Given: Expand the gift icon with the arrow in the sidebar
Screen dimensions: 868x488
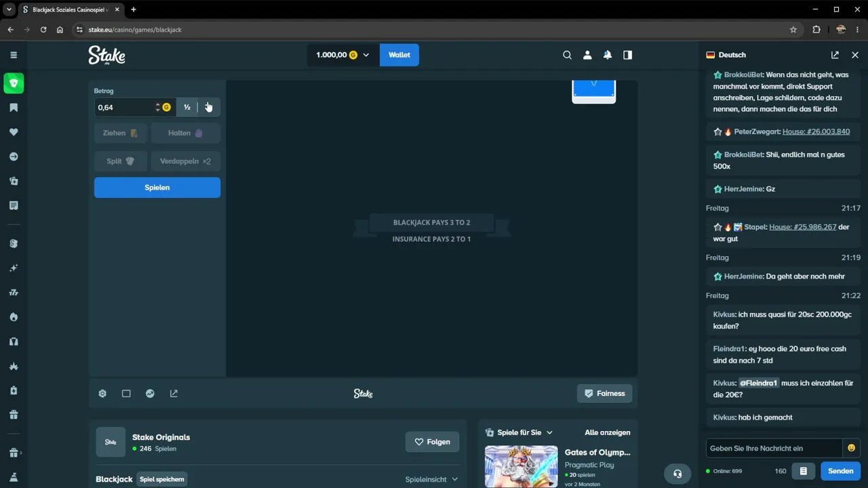Looking at the screenshot, I should [x=15, y=453].
